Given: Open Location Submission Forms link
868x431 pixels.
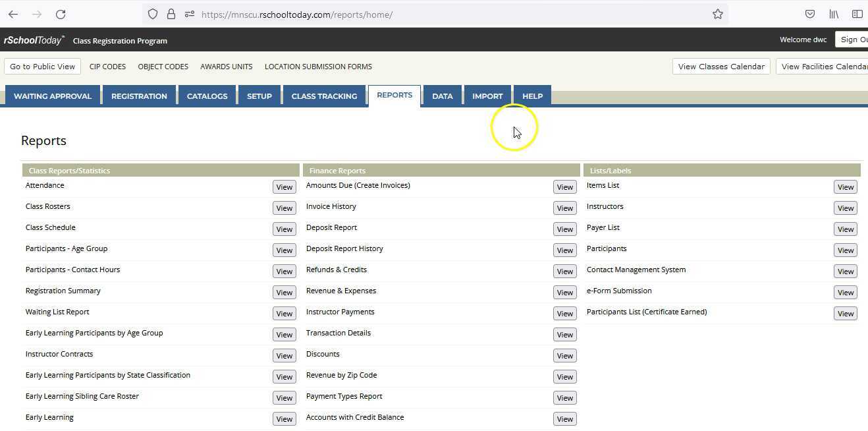Looking at the screenshot, I should pos(318,67).
